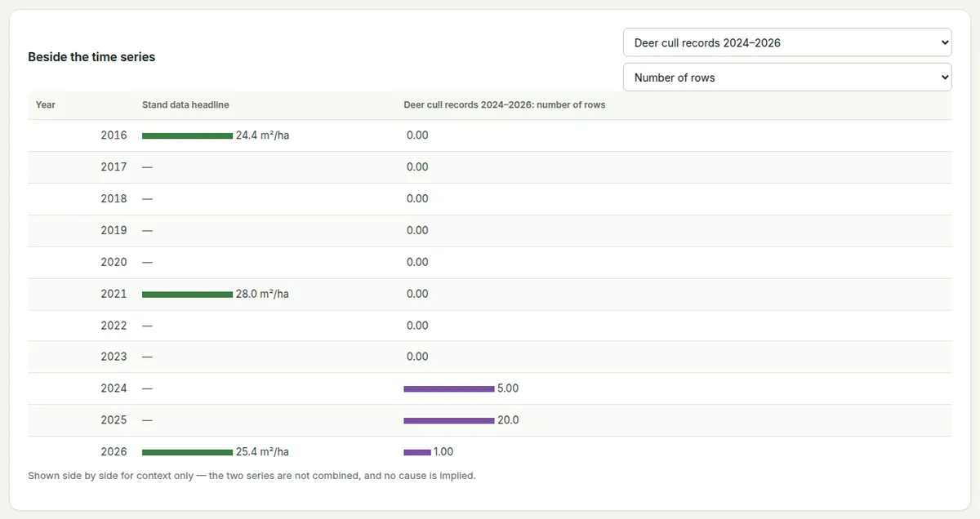Click the Beside the time series heading
980x519 pixels.
91,57
